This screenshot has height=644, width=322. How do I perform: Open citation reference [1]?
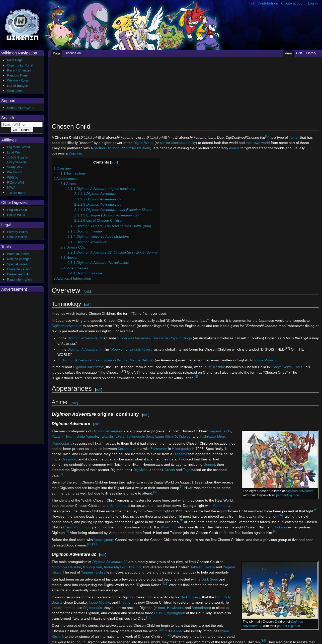[x=267, y=136]
